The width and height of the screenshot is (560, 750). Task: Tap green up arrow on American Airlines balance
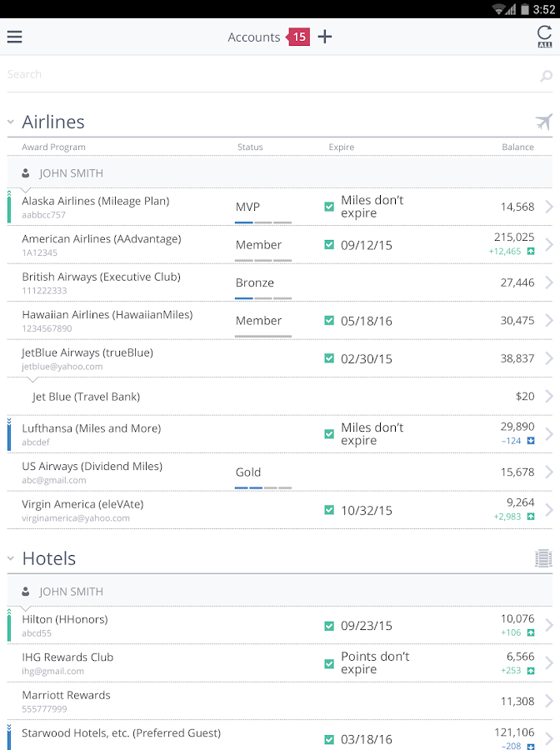click(531, 251)
